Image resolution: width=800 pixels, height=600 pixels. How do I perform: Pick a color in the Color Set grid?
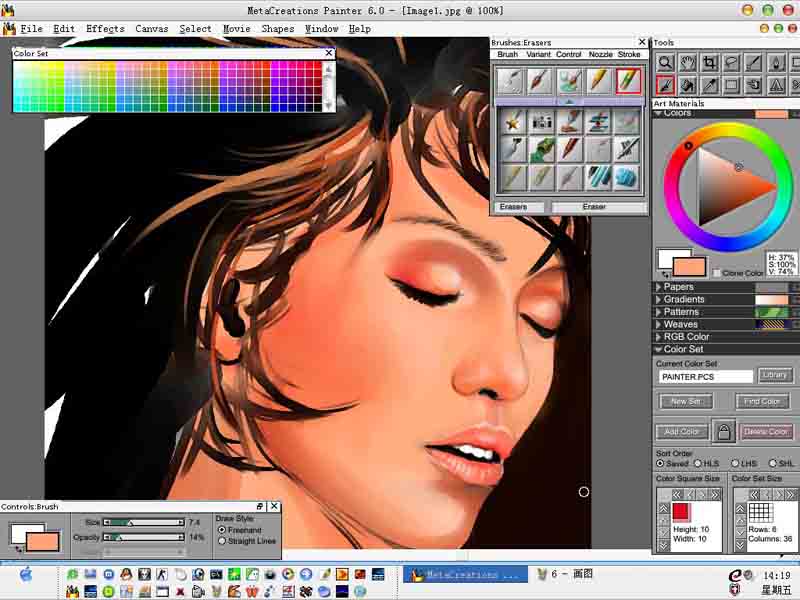point(167,86)
